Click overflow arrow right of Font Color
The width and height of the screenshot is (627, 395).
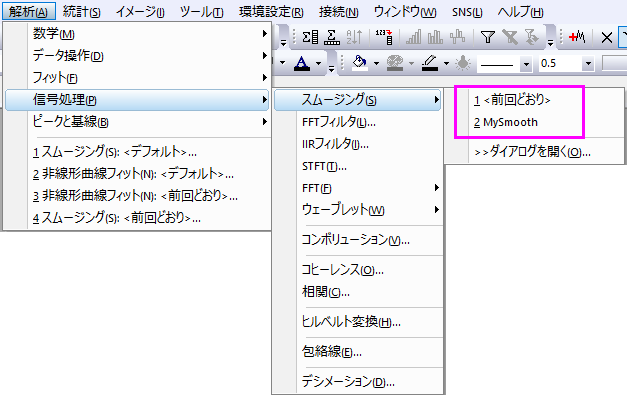331,68
